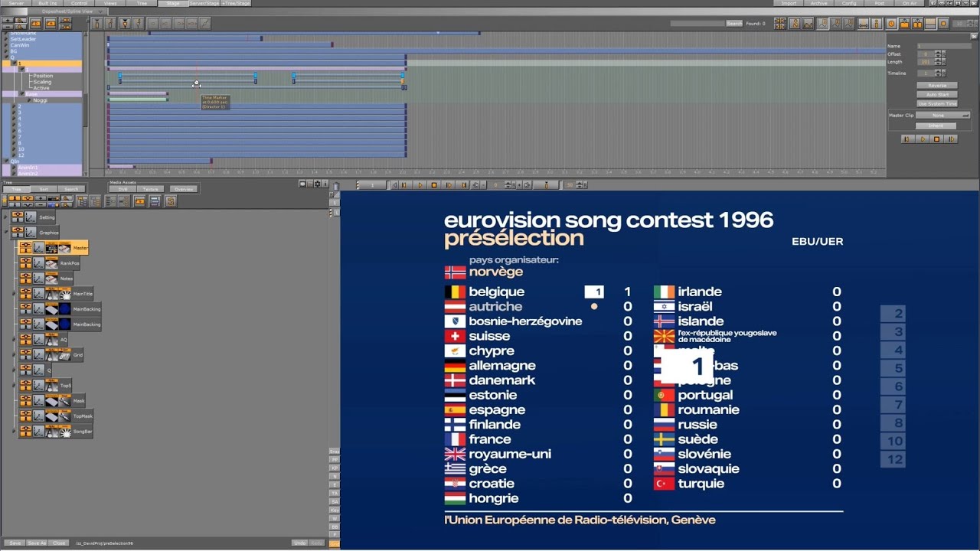Select the Noggi actor in stage tree

click(x=40, y=100)
